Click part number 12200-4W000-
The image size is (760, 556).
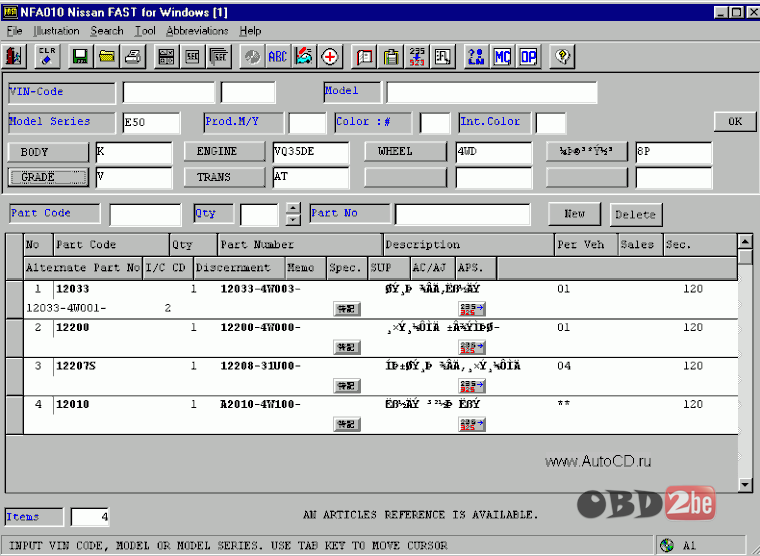pyautogui.click(x=260, y=328)
